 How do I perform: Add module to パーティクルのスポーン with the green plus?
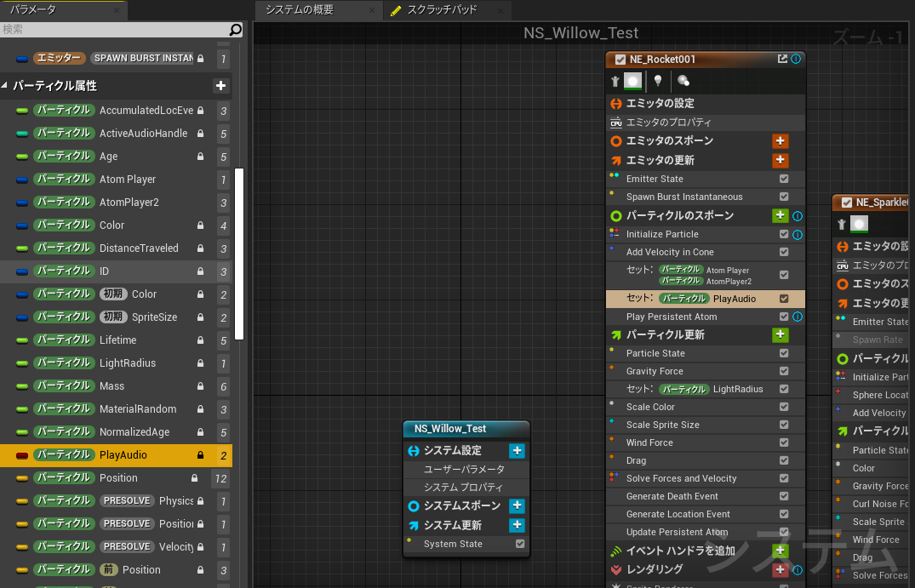[x=780, y=216]
